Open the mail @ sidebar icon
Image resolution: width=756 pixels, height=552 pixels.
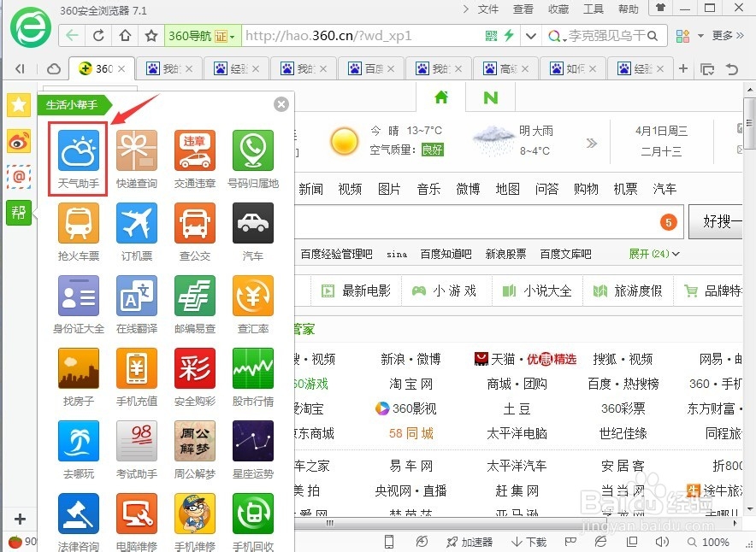[x=19, y=177]
